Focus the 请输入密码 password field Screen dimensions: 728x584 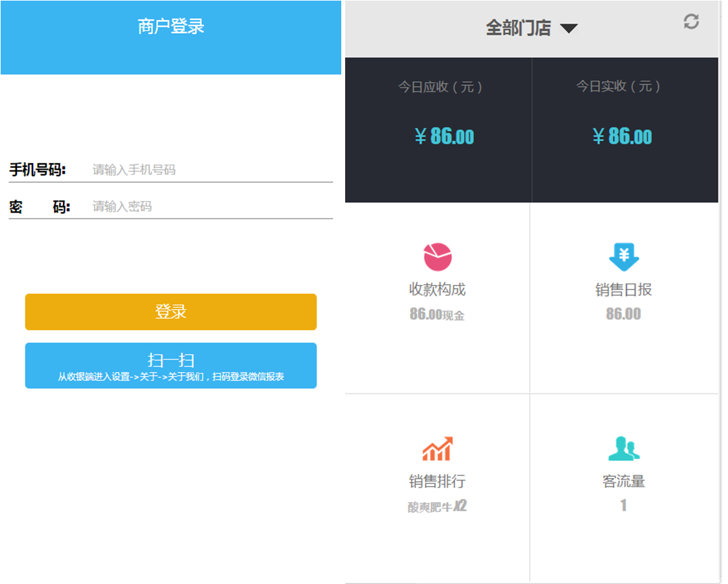coord(212,206)
